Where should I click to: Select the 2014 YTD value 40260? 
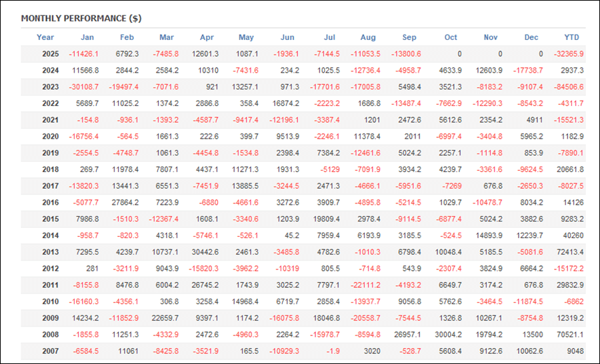(x=573, y=235)
